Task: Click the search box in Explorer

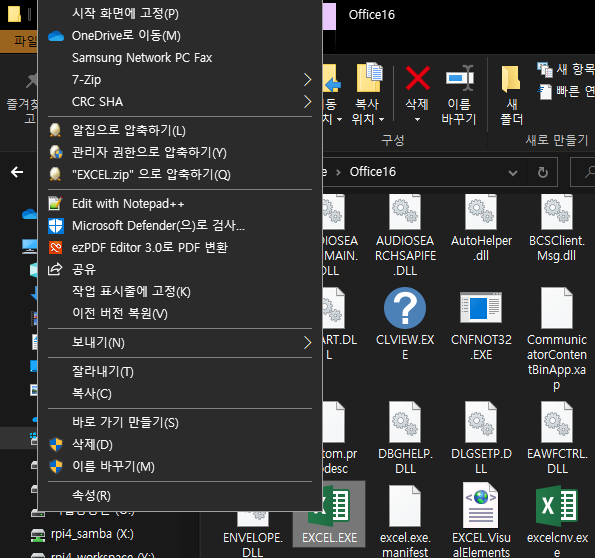Action: click(x=583, y=173)
